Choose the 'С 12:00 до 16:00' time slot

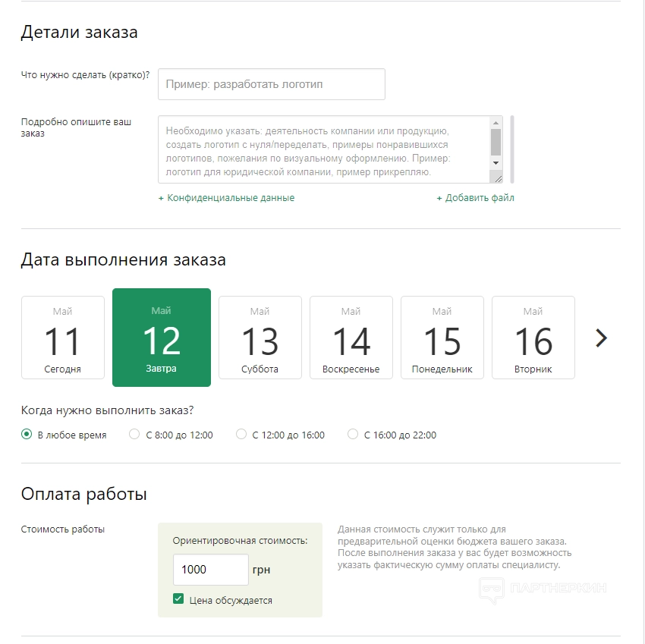[241, 435]
